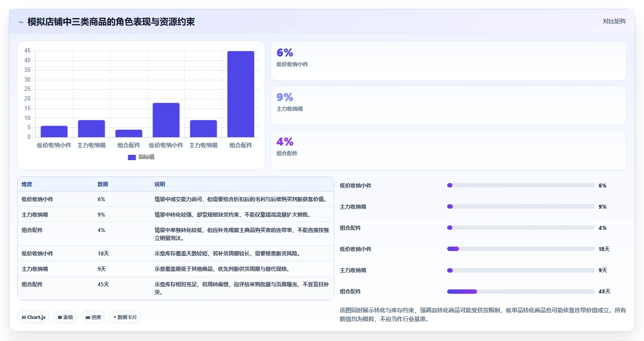Click the 对比矩阵 tag in the header
The height and width of the screenshot is (341, 644).
pyautogui.click(x=614, y=21)
